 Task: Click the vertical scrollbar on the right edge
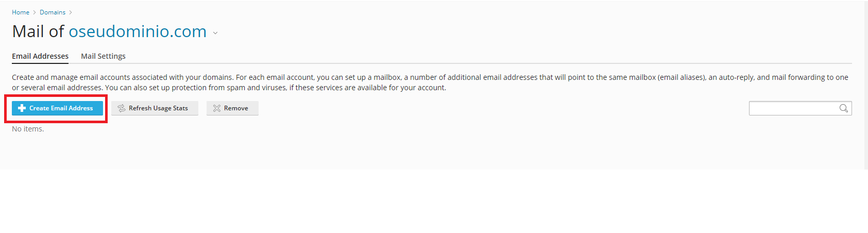[x=866, y=85]
